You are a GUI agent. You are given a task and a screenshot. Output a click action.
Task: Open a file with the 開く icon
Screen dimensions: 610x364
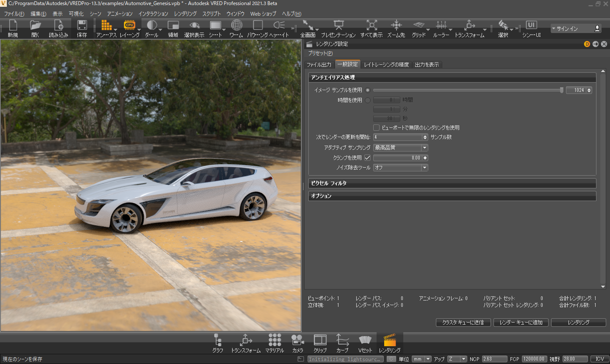[x=35, y=25]
